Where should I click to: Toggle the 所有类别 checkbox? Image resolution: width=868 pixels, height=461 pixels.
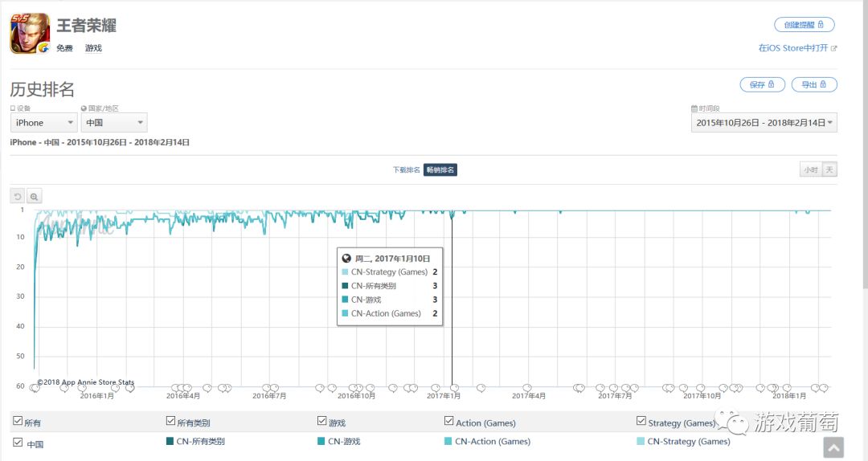(170, 421)
